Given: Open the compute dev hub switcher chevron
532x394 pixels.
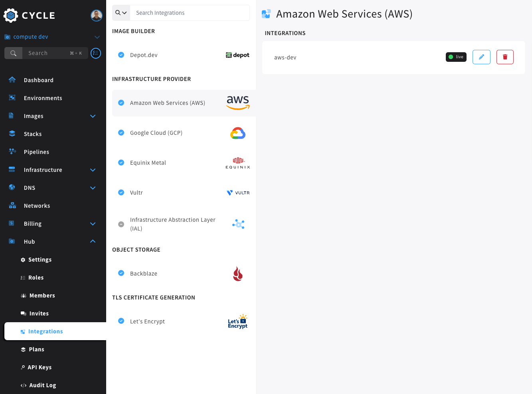Looking at the screenshot, I should point(97,37).
